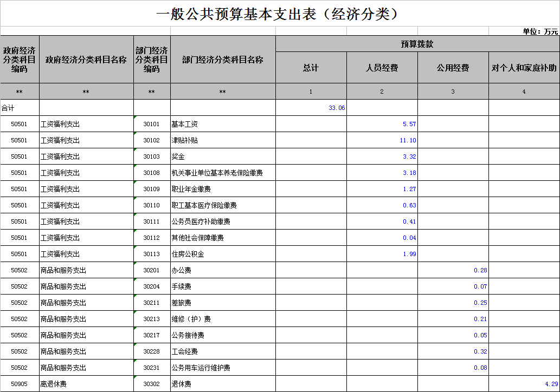Click the 办公费 item name cell
560x392 pixels.
182,270
